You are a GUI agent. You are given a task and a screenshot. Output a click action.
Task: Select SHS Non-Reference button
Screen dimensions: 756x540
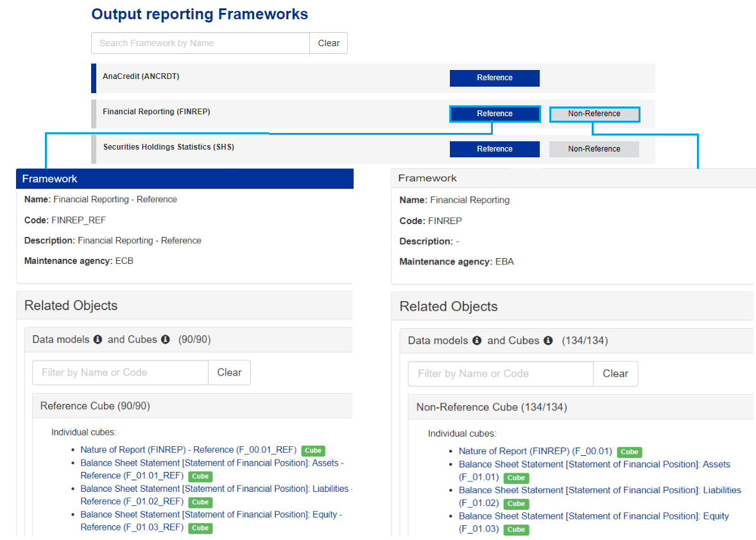594,149
